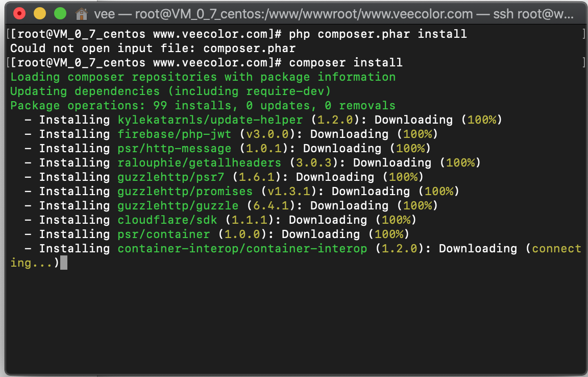This screenshot has width=588, height=377.
Task: Click the container-interop/container-interop package name
Action: [x=242, y=248]
